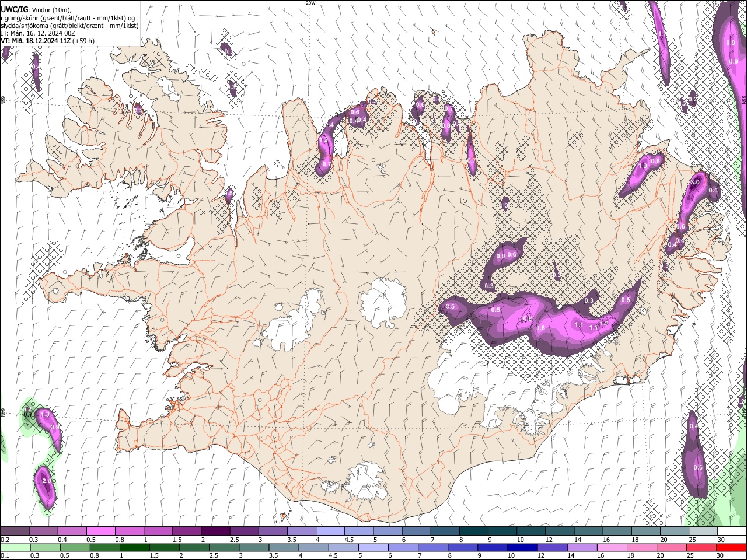Pick the 4 light lavender swatch in upper legend
The image size is (747, 560).
330,531
